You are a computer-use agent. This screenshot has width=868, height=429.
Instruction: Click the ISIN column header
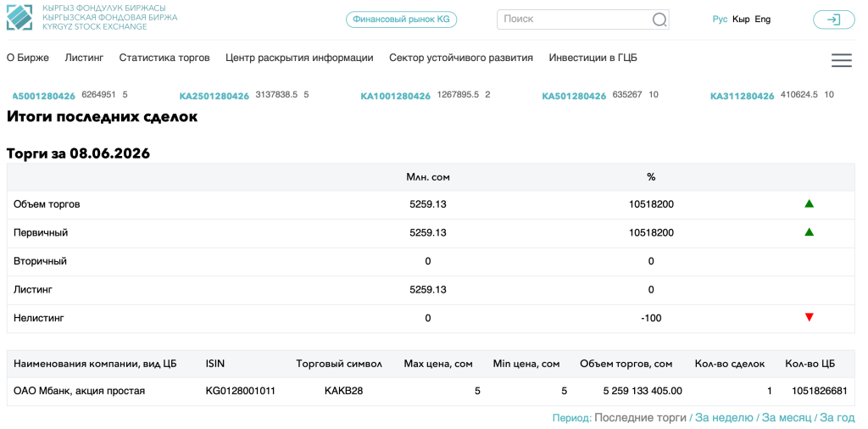pyautogui.click(x=215, y=365)
